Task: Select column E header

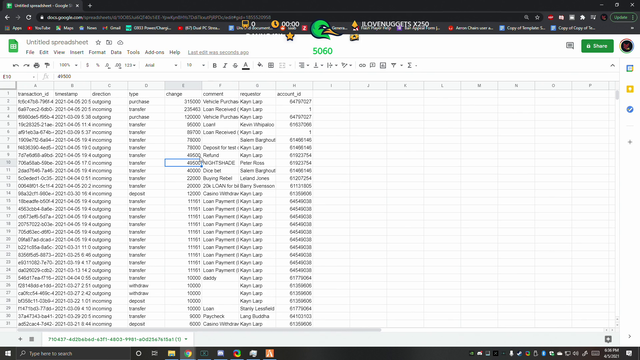Action: point(183,85)
